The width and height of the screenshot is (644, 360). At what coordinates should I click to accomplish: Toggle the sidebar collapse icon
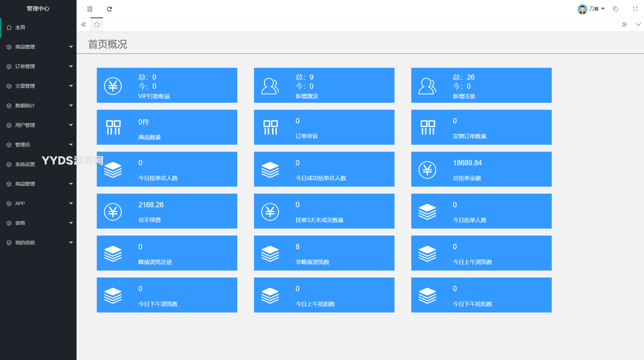tap(90, 9)
